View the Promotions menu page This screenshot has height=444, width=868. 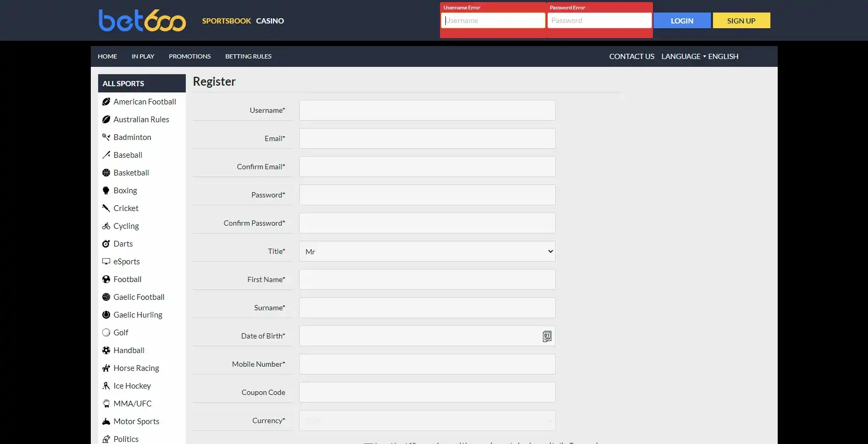click(190, 56)
